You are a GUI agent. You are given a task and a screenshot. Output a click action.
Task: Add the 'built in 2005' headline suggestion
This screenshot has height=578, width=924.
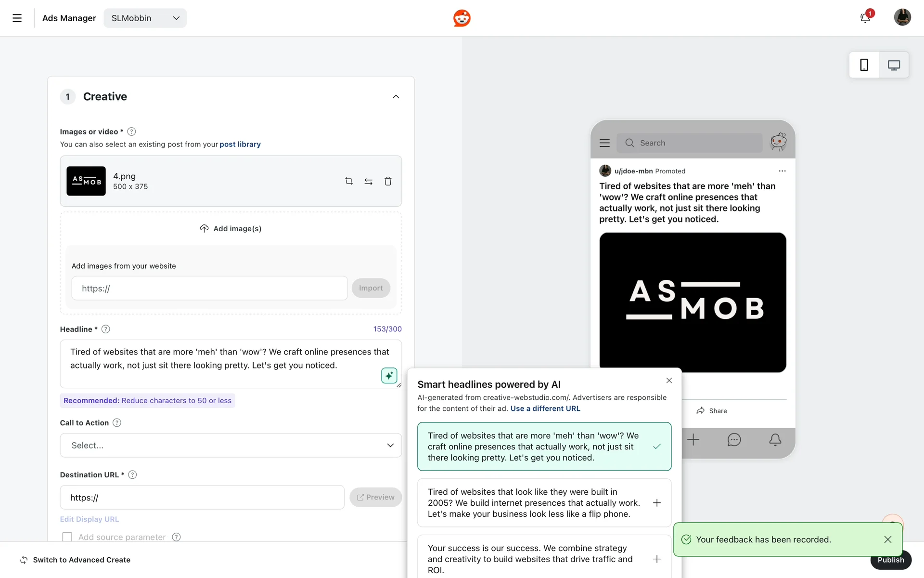tap(656, 503)
